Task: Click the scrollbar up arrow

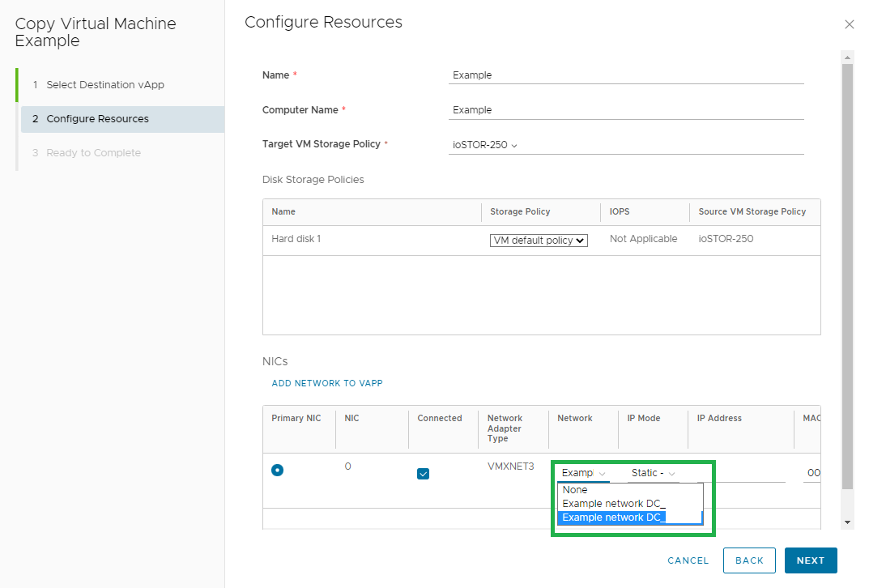Action: pyautogui.click(x=847, y=57)
